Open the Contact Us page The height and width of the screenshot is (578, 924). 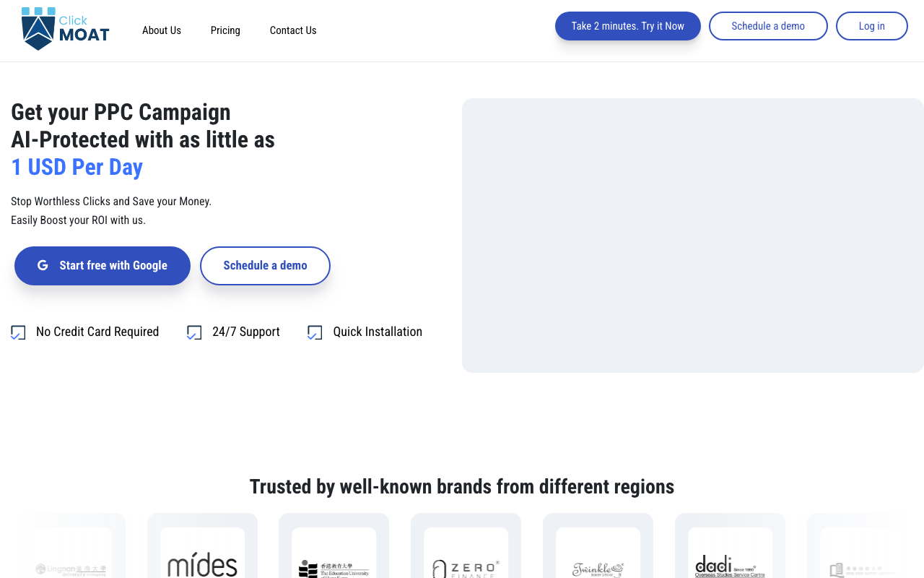293,30
